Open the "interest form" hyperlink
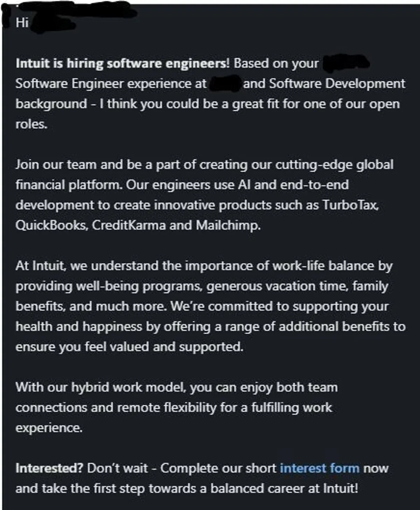The height and width of the screenshot is (510, 420). point(320,468)
